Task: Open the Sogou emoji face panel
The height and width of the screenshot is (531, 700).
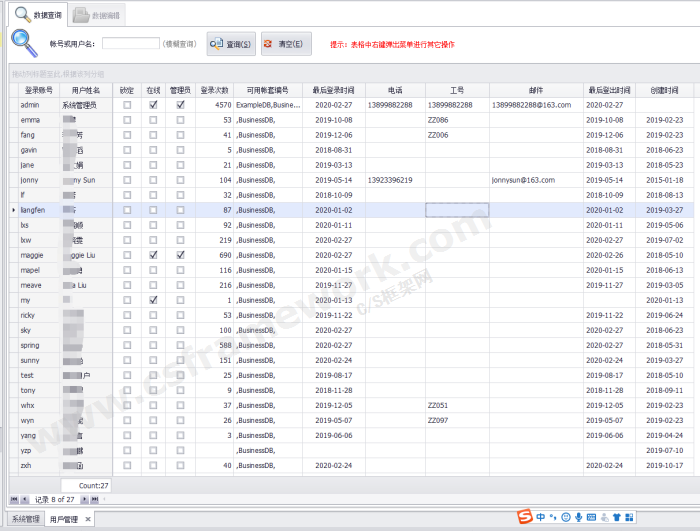Action: (x=566, y=517)
